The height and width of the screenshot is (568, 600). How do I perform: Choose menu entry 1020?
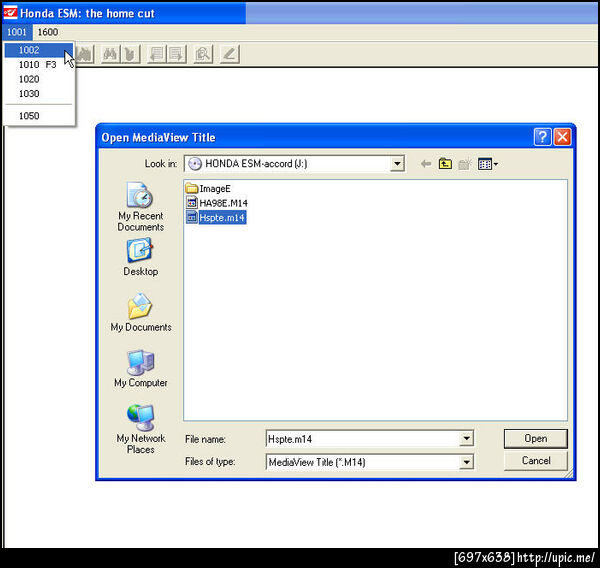pyautogui.click(x=38, y=79)
